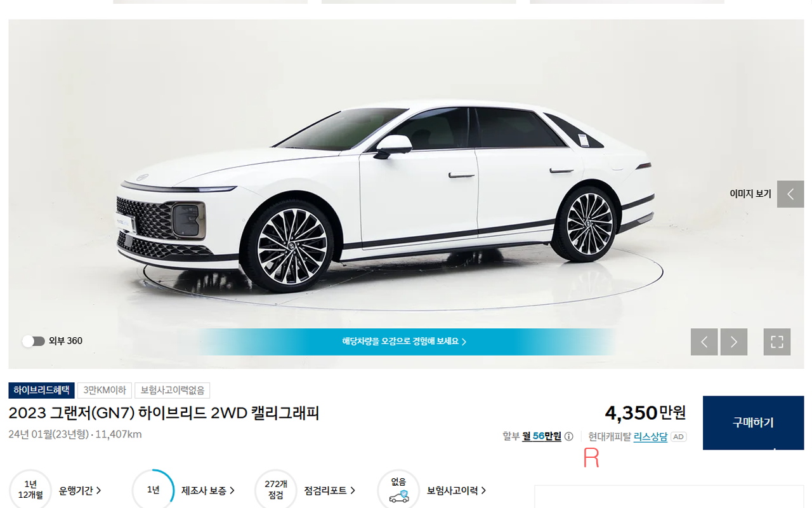Expand 운행기간 details

[x=80, y=490]
